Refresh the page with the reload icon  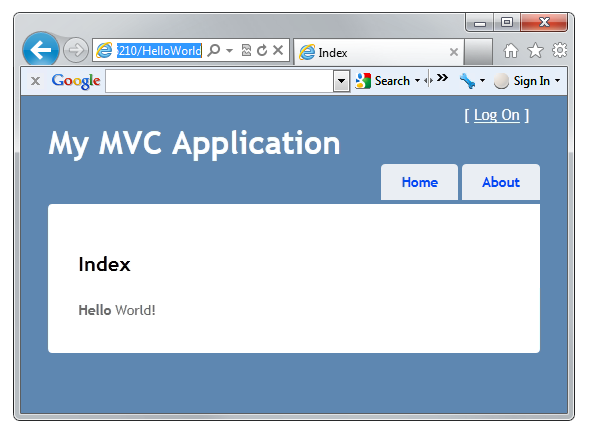point(262,50)
